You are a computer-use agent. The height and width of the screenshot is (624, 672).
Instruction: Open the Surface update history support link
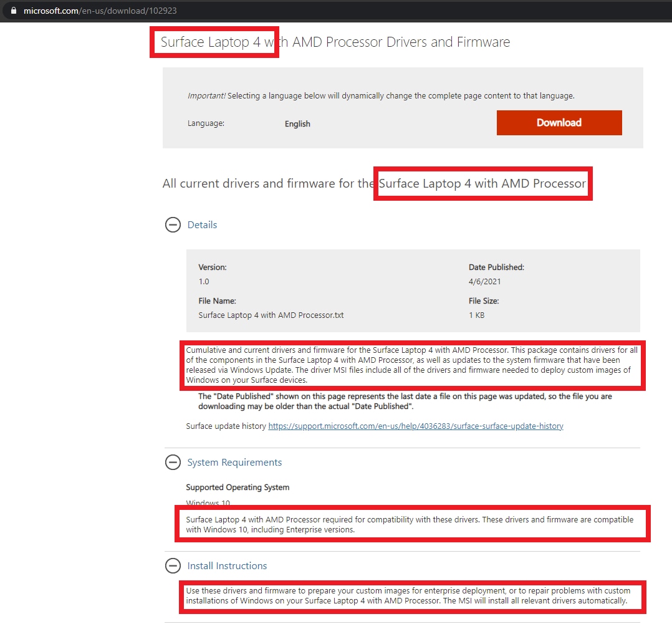coord(416,426)
